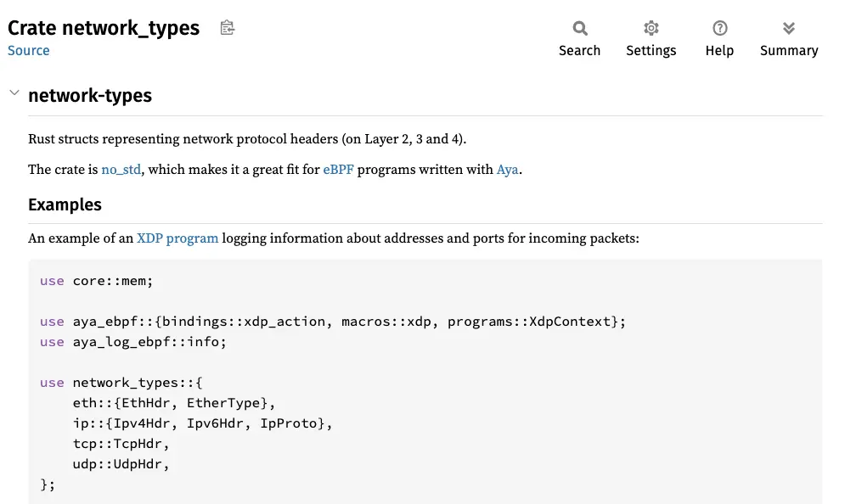Viewport: 845px width, 504px height.
Task: Select the Settings text label
Action: (x=651, y=51)
